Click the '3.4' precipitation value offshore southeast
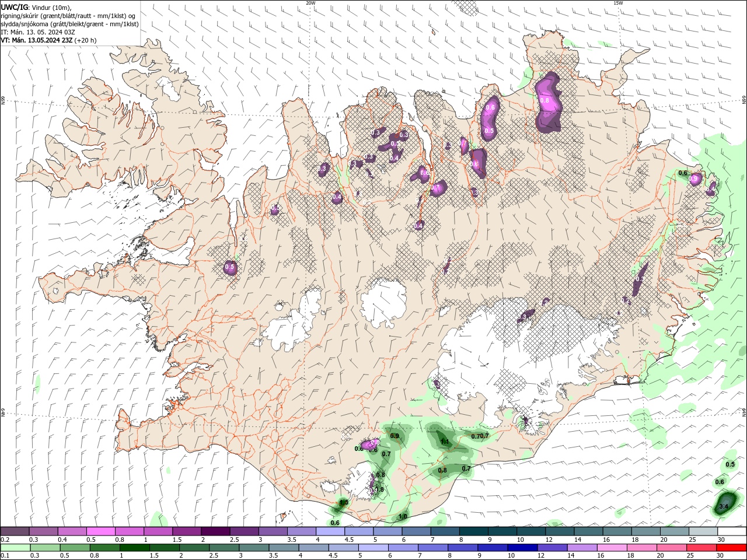 (x=724, y=506)
